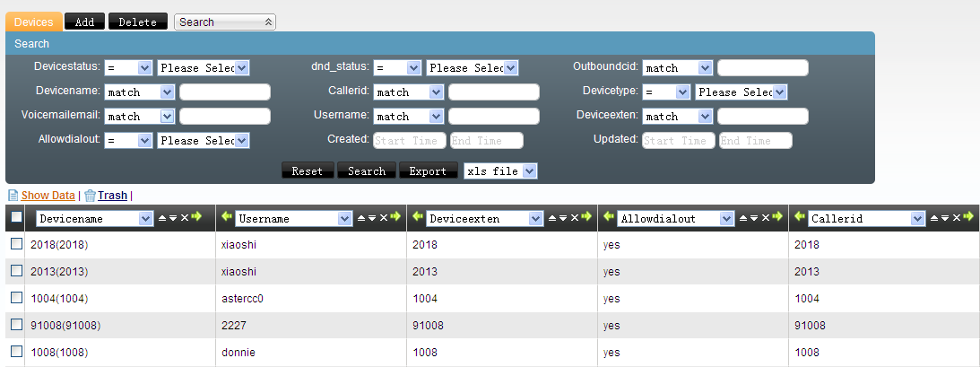
Task: Click the Created Start Time field
Action: point(410,140)
